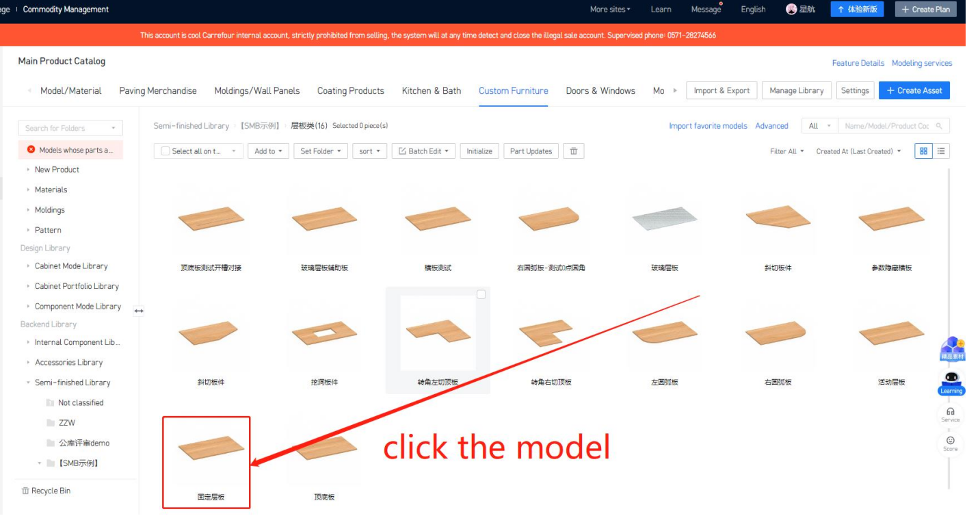Screen dimensions: 980x516
Task: Switch to the Moldings/Wall Panels tab
Action: tap(257, 90)
